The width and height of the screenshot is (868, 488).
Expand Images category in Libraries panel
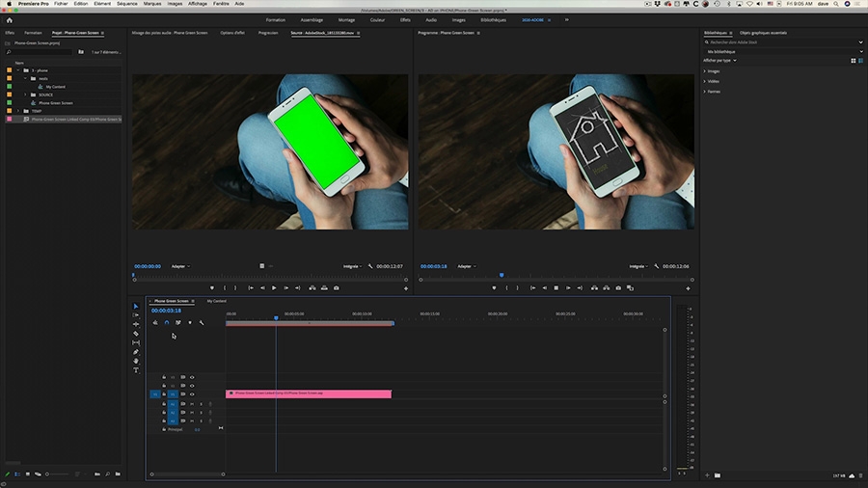[705, 71]
